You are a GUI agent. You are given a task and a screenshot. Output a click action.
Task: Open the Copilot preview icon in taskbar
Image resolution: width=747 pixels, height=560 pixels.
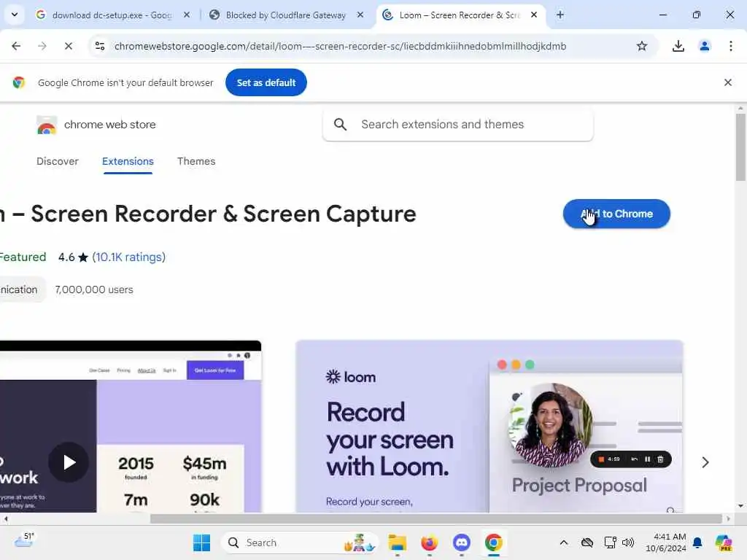(723, 542)
